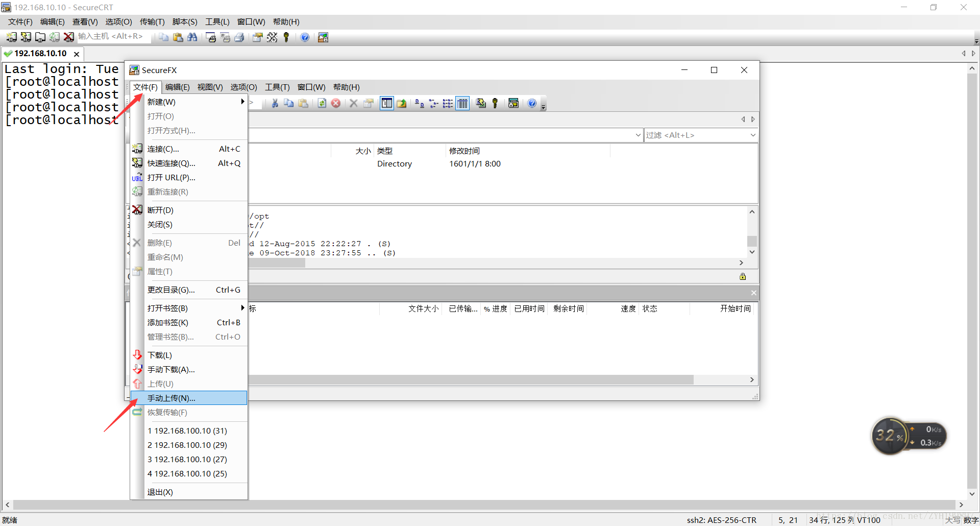980x526 pixels.
Task: Select 手动上传(N)... menu item
Action: (x=189, y=398)
